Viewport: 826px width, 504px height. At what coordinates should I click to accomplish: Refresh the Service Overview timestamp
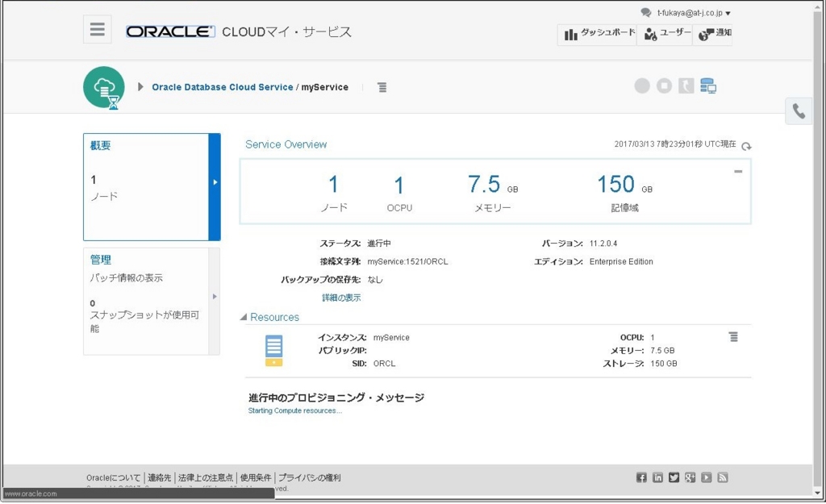pos(746,146)
